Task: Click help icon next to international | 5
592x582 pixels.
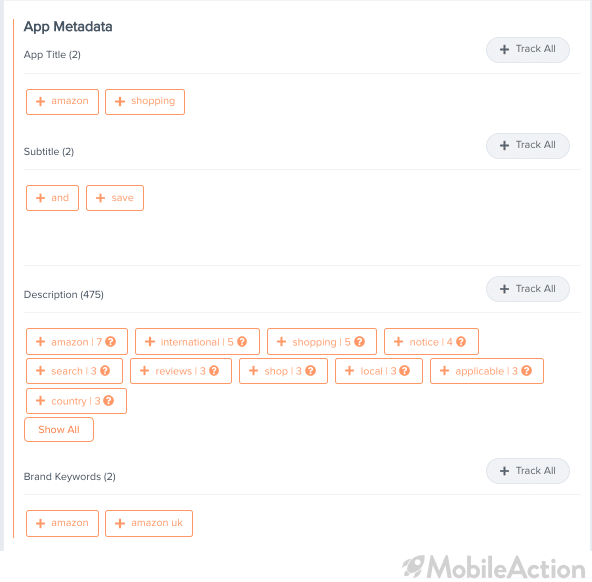Action: (242, 342)
